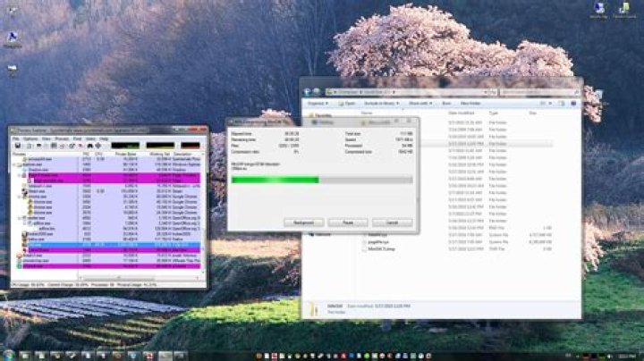The height and width of the screenshot is (361, 644).
Task: Click the help icon in Explorer's command bar
Action: pos(573,104)
